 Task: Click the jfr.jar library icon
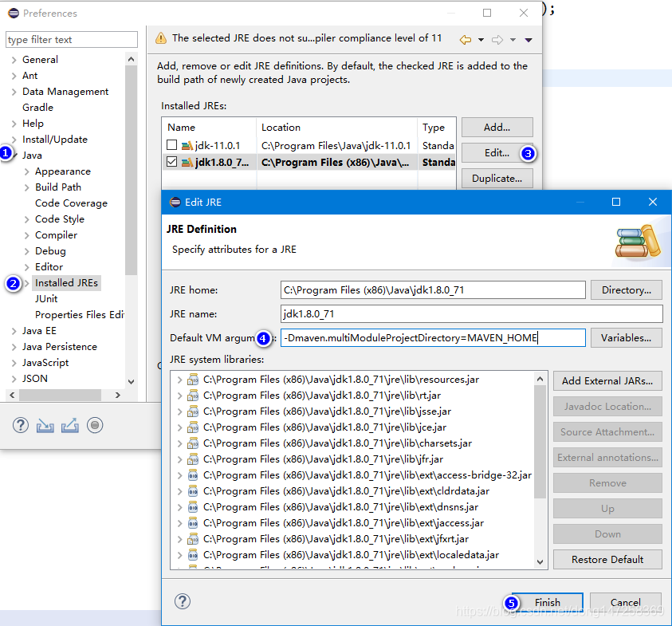(x=193, y=459)
